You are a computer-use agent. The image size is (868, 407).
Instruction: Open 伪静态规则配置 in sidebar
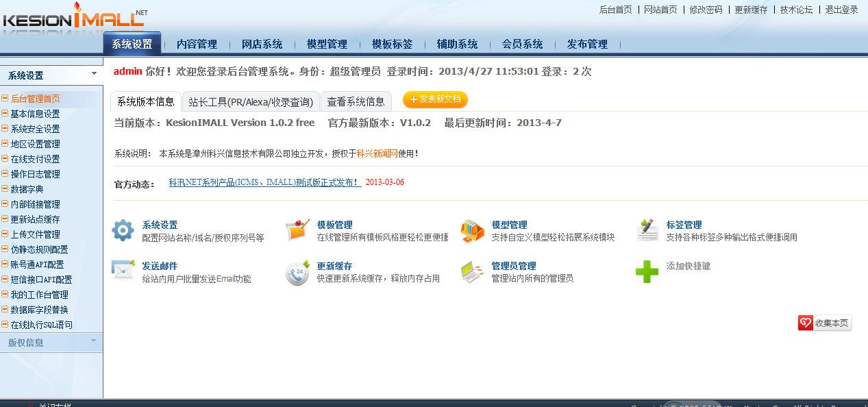[x=39, y=249]
